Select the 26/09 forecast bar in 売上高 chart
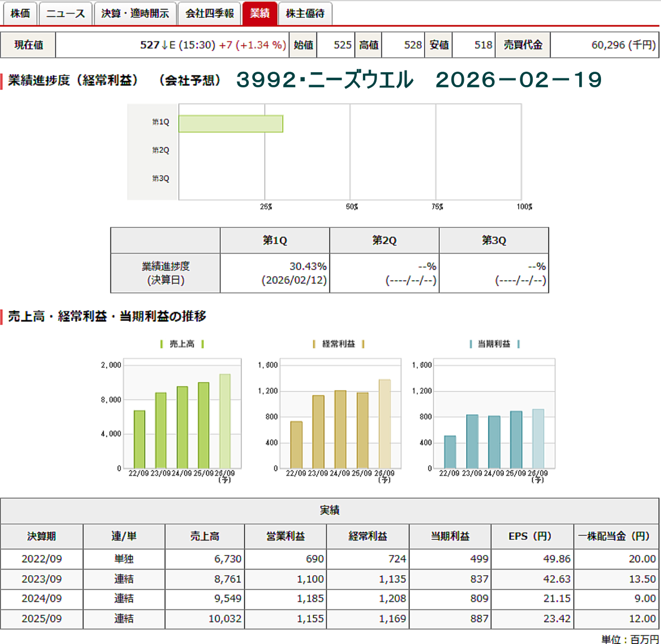 [x=225, y=421]
